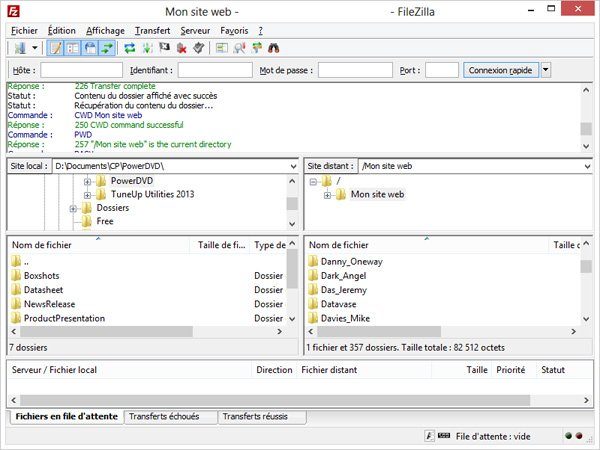Switch to Transferts réussis tab

tap(262, 416)
